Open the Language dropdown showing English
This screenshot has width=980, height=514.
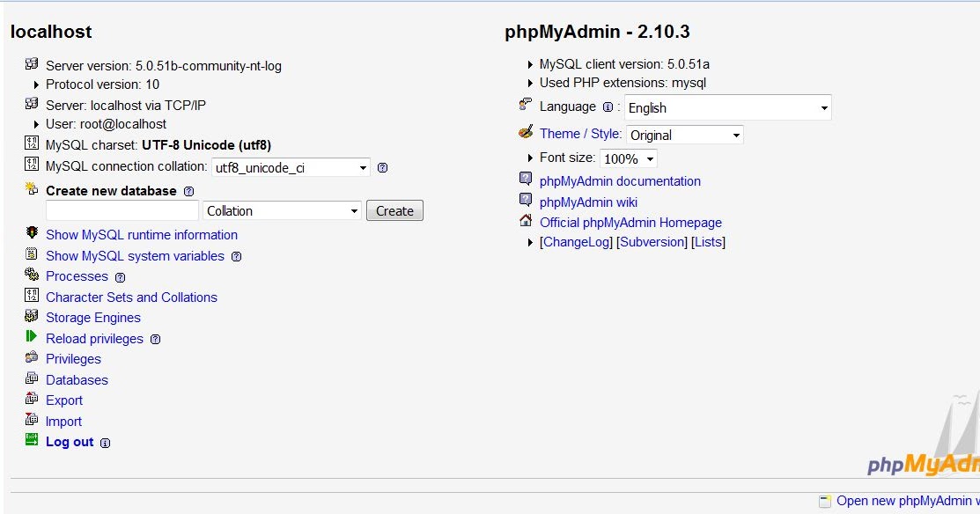727,107
